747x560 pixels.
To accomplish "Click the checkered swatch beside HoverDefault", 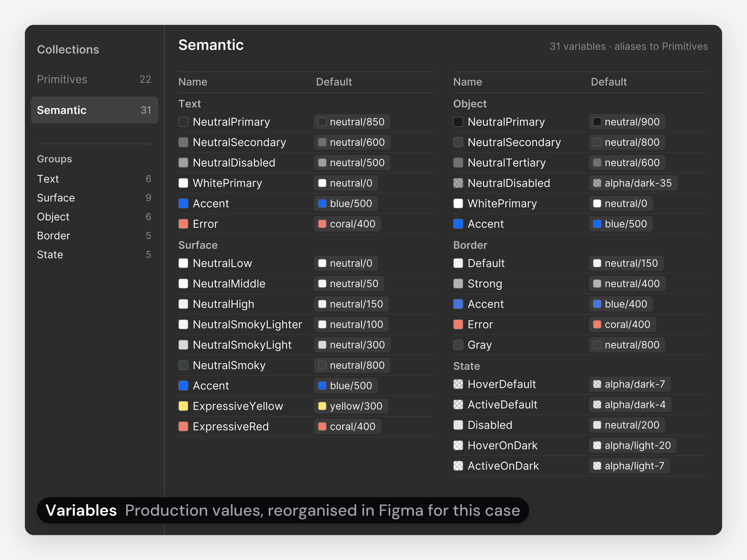I will (x=458, y=384).
